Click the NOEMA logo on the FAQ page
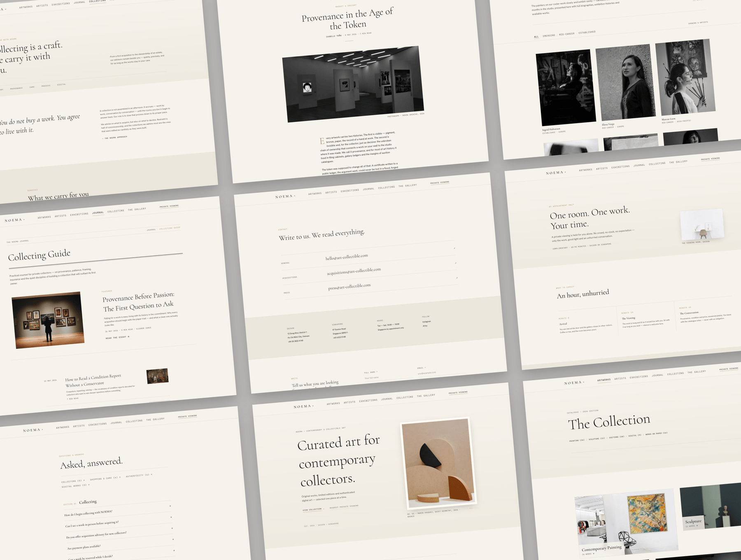This screenshot has height=560, width=741. pyautogui.click(x=33, y=430)
